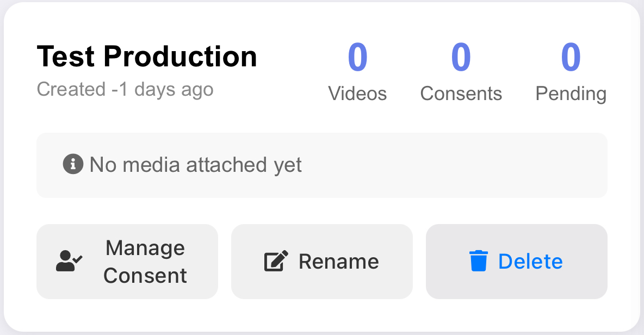Click the 'Consents' stat label
The image size is (644, 335).
coord(461,94)
